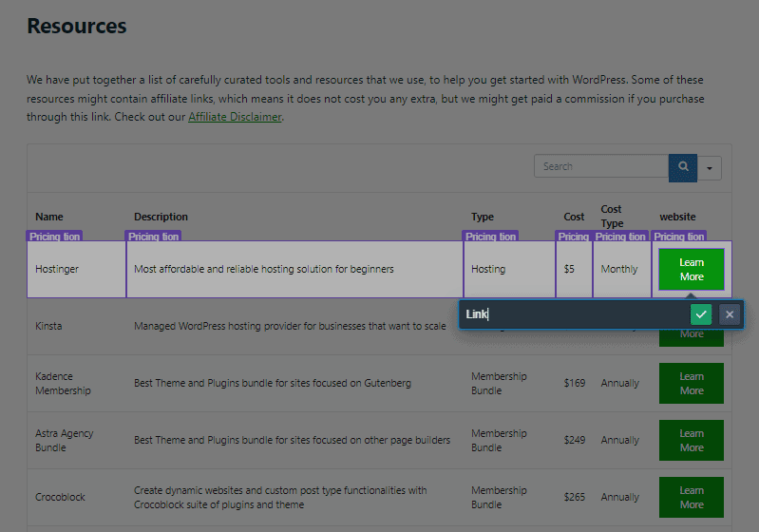Click Hostinger Learn More button
The image size is (759, 532).
pos(692,269)
